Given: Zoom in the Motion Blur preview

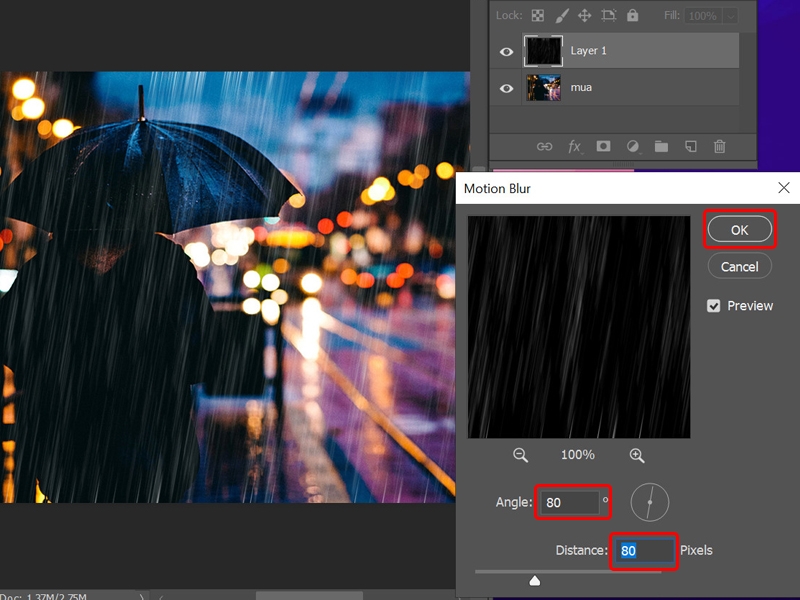Looking at the screenshot, I should 637,453.
